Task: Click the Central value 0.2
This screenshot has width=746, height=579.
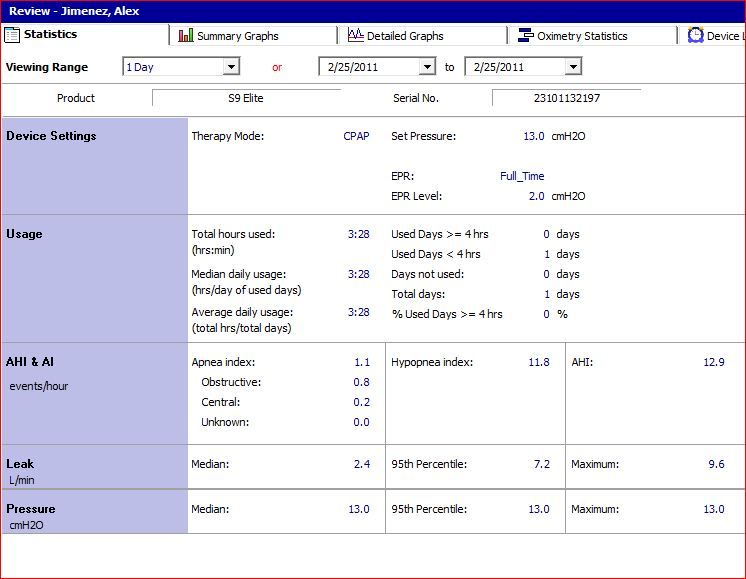Action: click(x=362, y=402)
